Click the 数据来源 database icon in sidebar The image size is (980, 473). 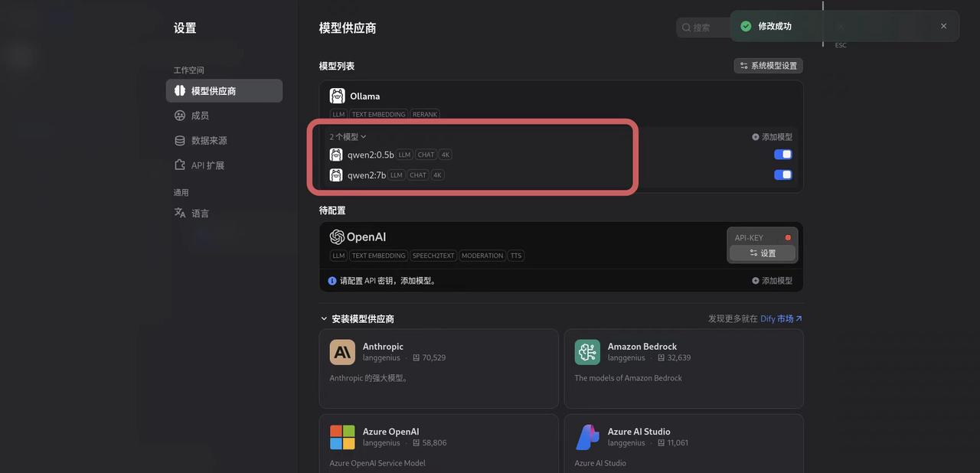pyautogui.click(x=178, y=139)
